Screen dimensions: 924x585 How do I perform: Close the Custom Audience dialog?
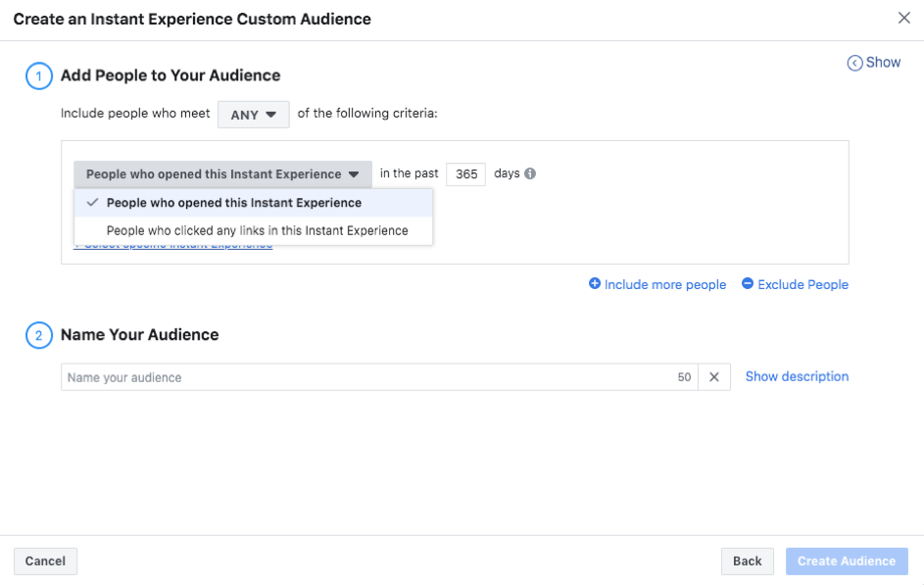904,19
